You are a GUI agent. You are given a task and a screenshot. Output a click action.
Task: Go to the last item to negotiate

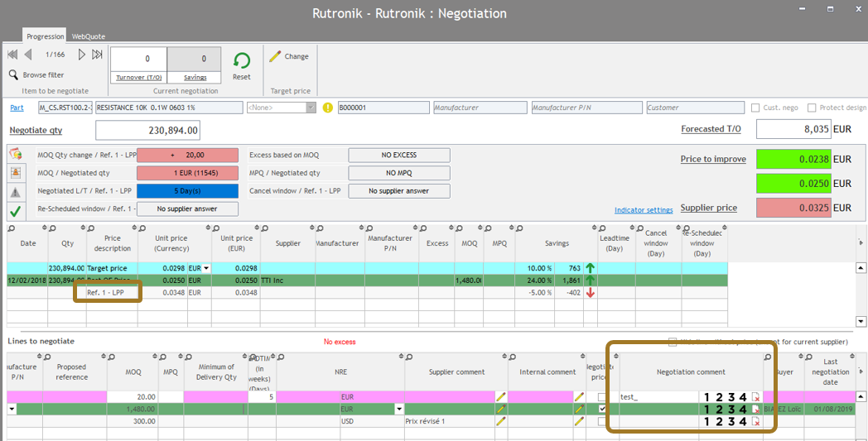tap(97, 55)
